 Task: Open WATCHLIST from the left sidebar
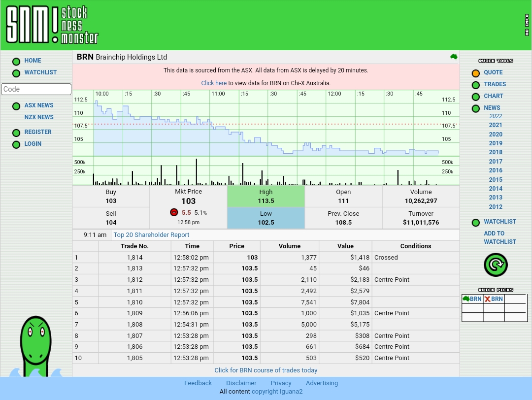pyautogui.click(x=40, y=72)
